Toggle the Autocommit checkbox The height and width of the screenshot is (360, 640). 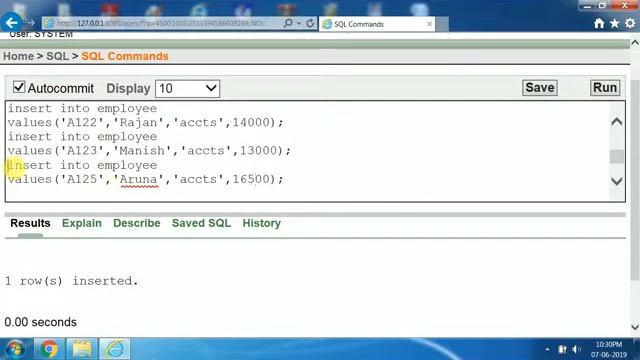tap(19, 87)
